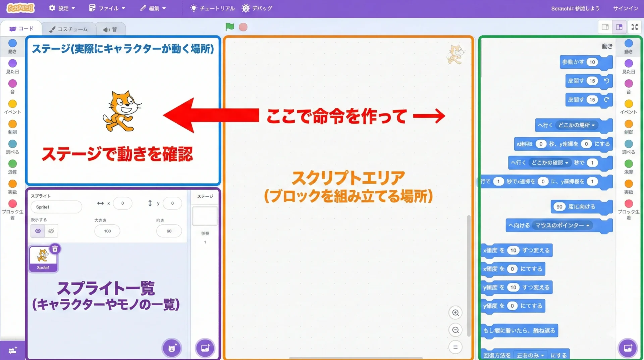
Task: Open the 設定 settings dropdown
Action: 62,8
